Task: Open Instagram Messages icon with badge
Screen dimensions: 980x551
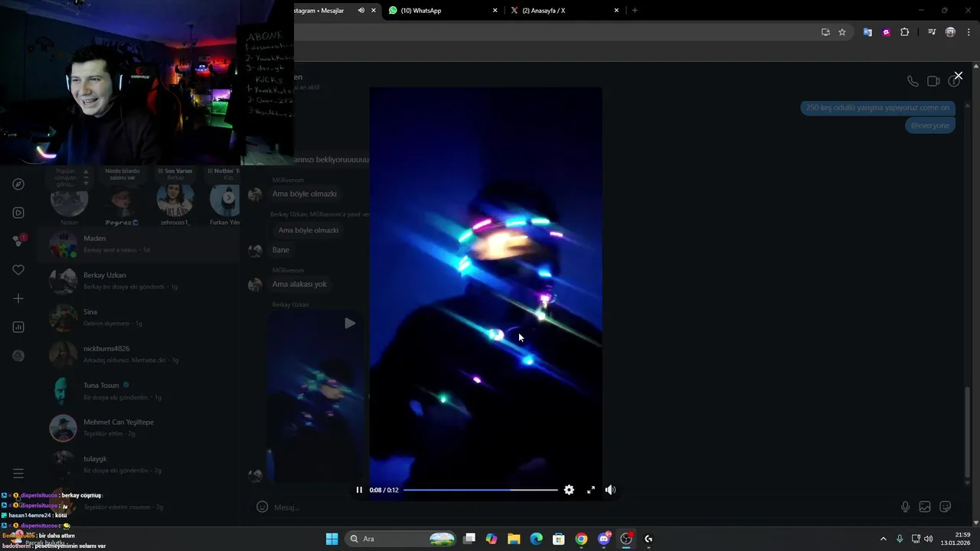Action: (18, 240)
